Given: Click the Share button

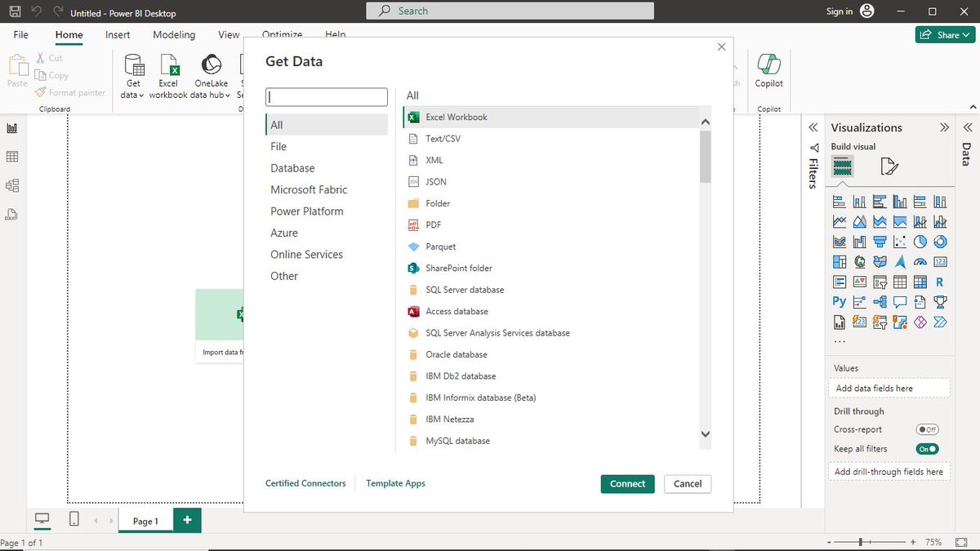Looking at the screenshot, I should point(943,35).
